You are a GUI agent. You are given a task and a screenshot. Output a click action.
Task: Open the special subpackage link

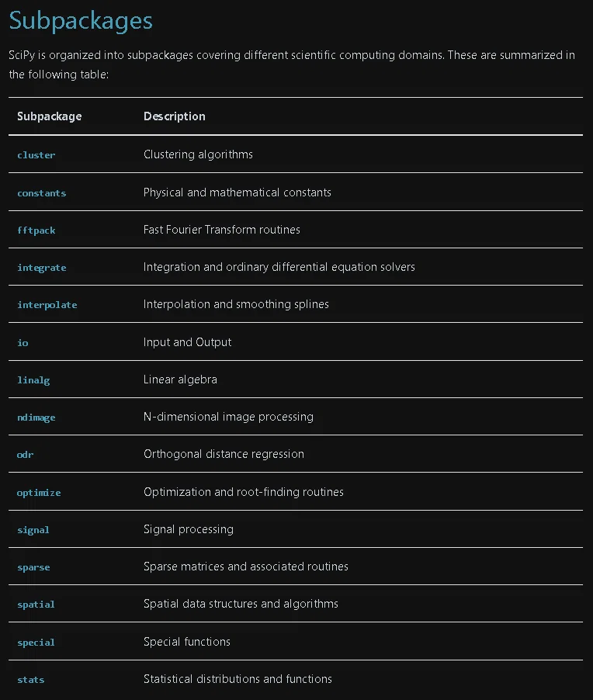click(x=36, y=643)
